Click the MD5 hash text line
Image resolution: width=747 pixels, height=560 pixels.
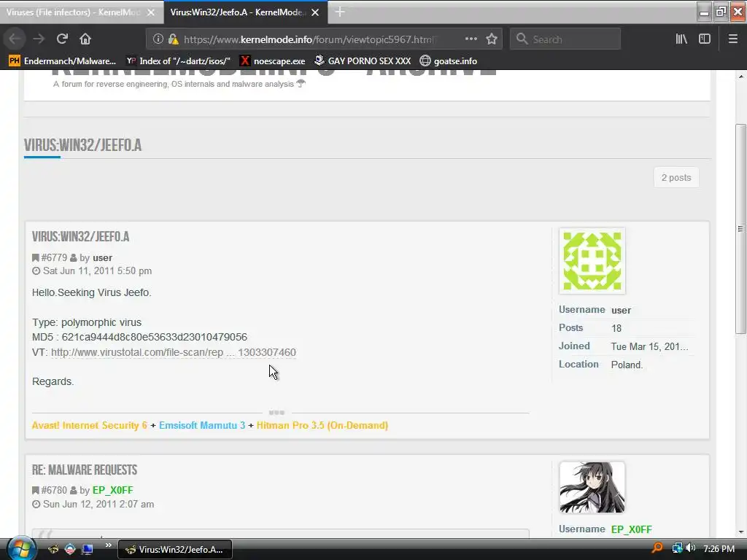click(139, 337)
